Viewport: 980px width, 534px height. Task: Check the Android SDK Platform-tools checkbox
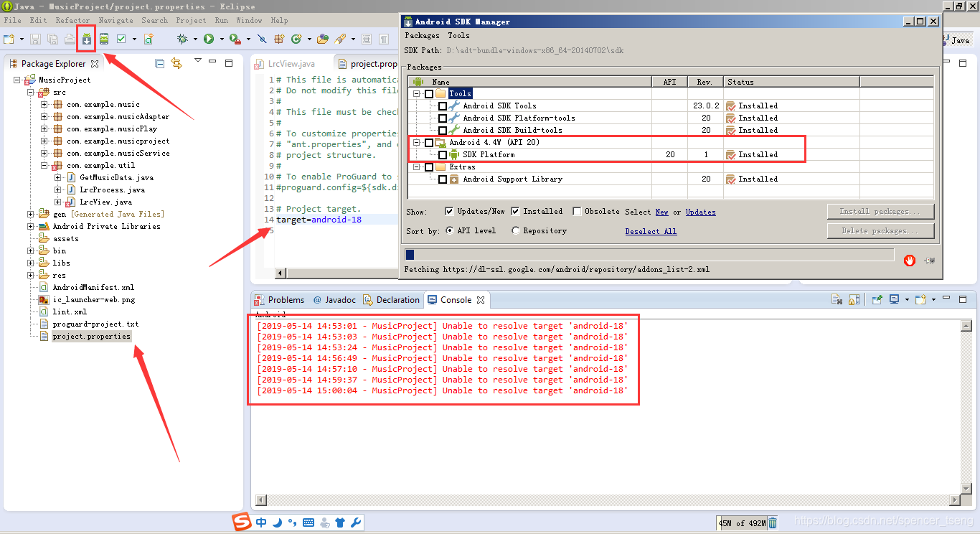[x=443, y=118]
